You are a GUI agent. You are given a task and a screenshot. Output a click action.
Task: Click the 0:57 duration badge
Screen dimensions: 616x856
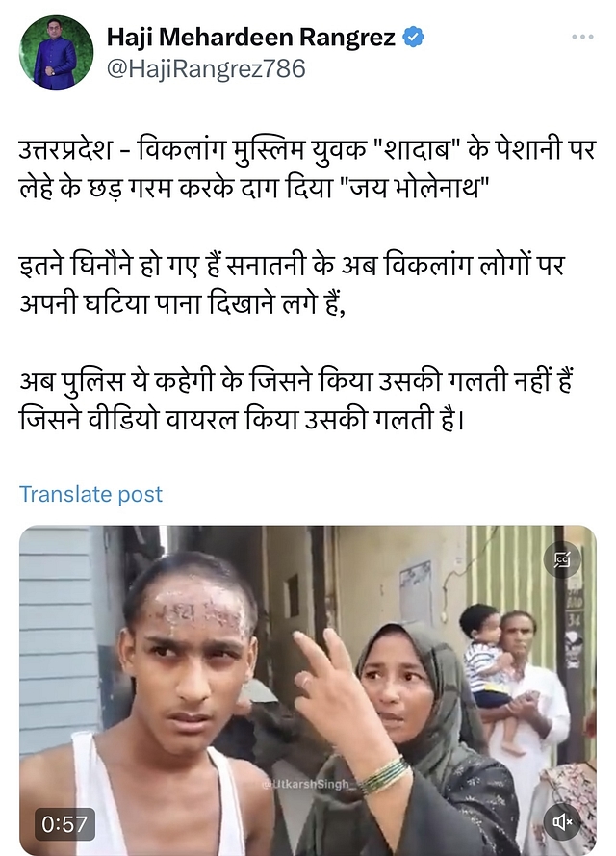64,824
